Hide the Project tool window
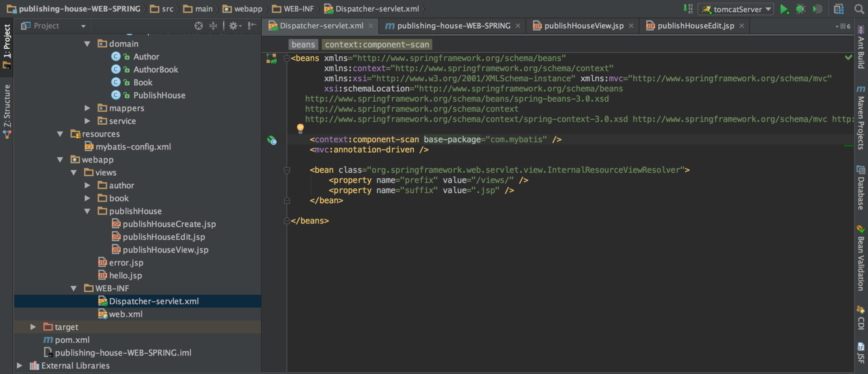This screenshot has height=374, width=868. (252, 26)
